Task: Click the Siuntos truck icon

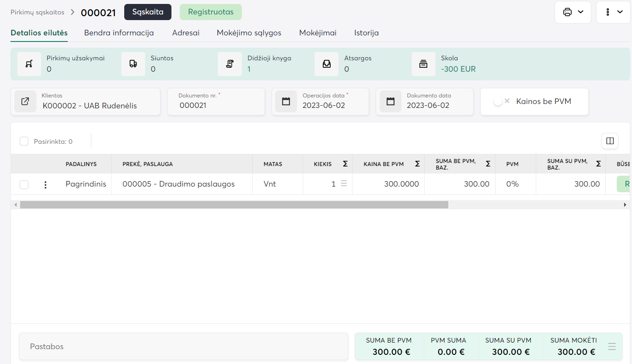Action: pyautogui.click(x=133, y=64)
